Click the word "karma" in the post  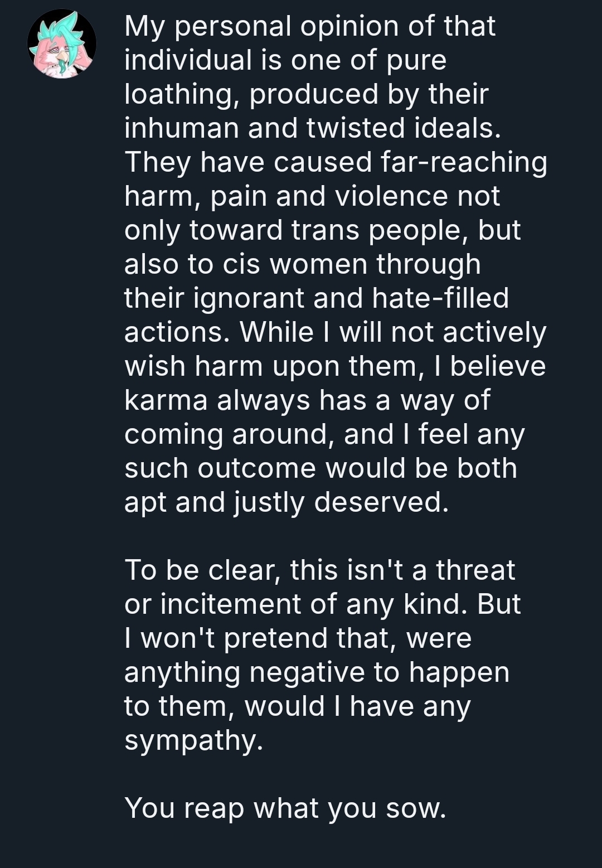tap(166, 400)
